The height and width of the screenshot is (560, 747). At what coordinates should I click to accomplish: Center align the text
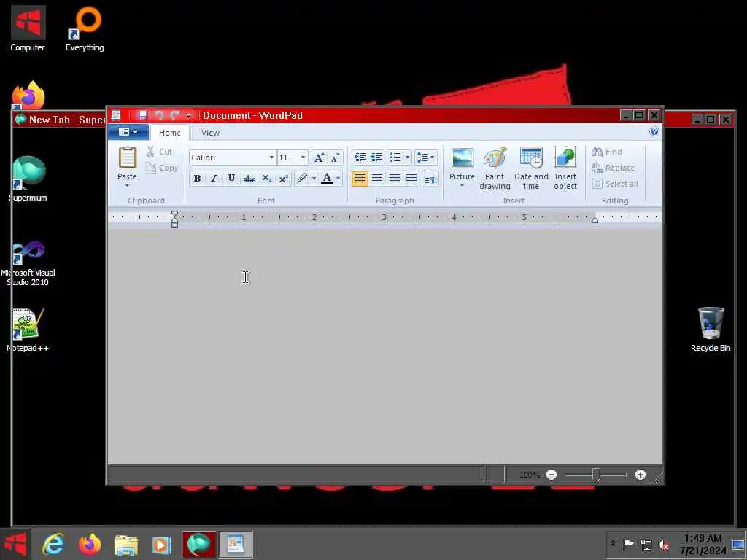(377, 179)
